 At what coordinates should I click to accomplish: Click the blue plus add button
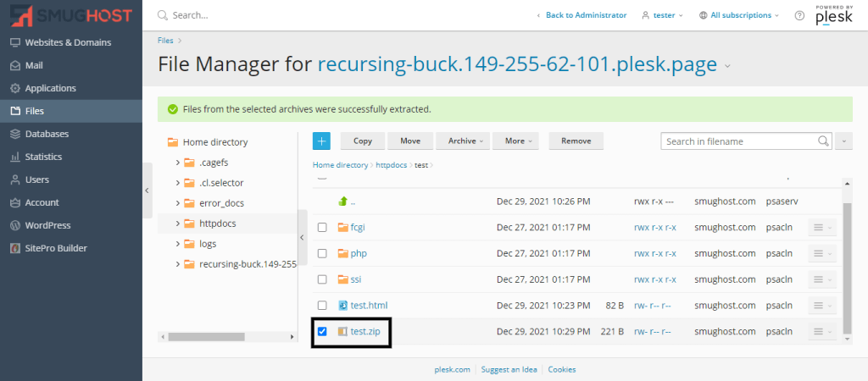(321, 141)
